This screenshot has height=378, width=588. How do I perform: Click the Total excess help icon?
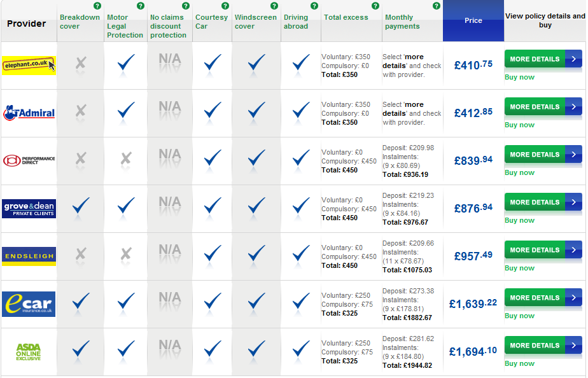coord(375,6)
